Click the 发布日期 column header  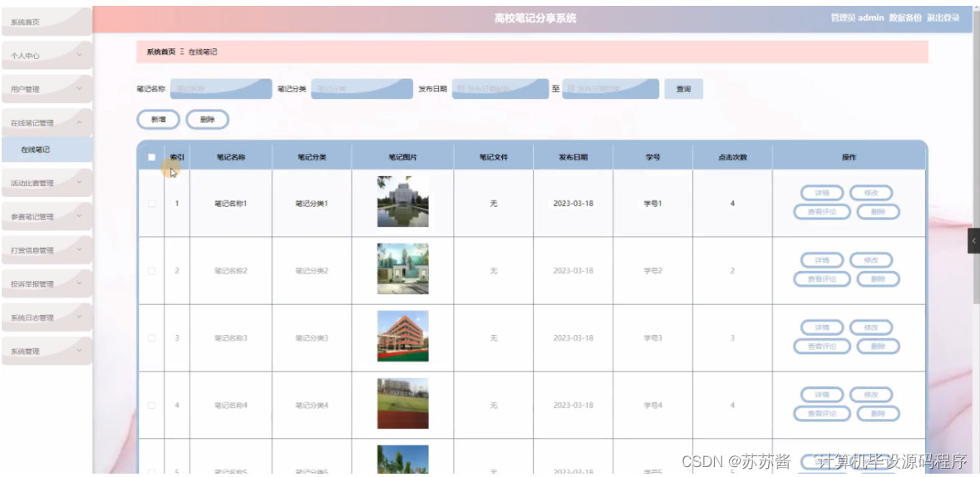(x=574, y=157)
